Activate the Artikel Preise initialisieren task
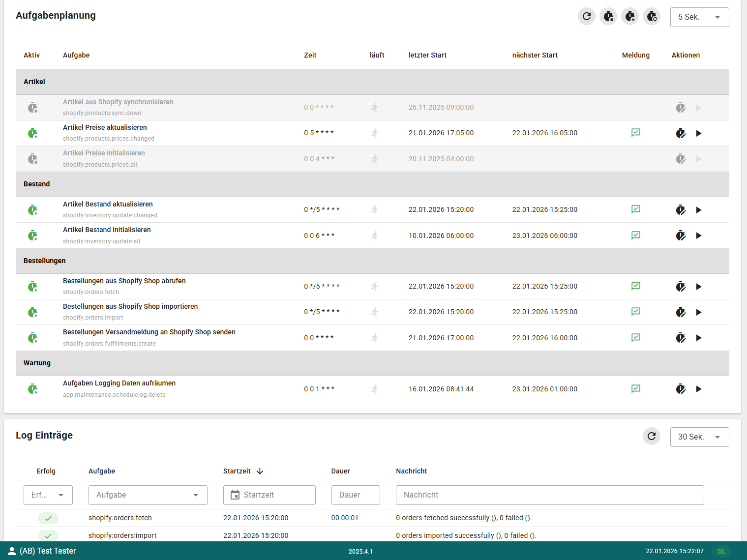This screenshot has width=747, height=560. (32, 158)
